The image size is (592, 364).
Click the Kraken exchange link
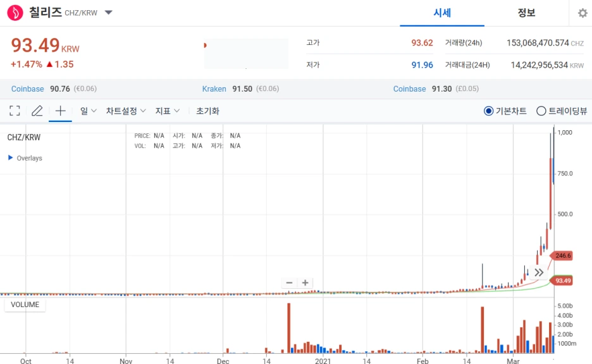click(x=214, y=89)
